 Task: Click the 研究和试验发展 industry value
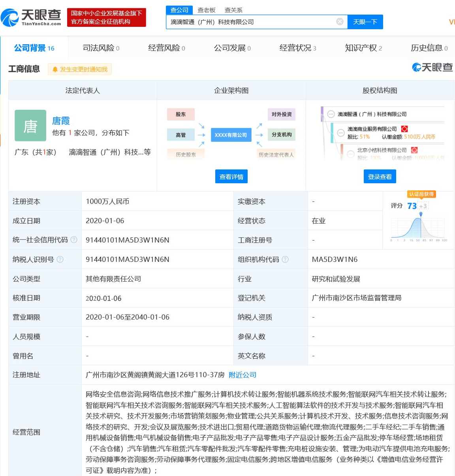click(336, 279)
